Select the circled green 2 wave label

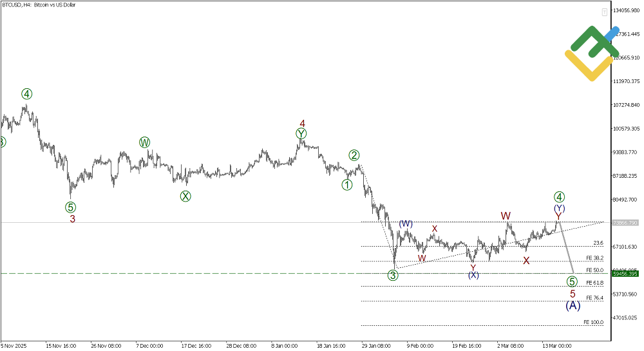tap(354, 155)
